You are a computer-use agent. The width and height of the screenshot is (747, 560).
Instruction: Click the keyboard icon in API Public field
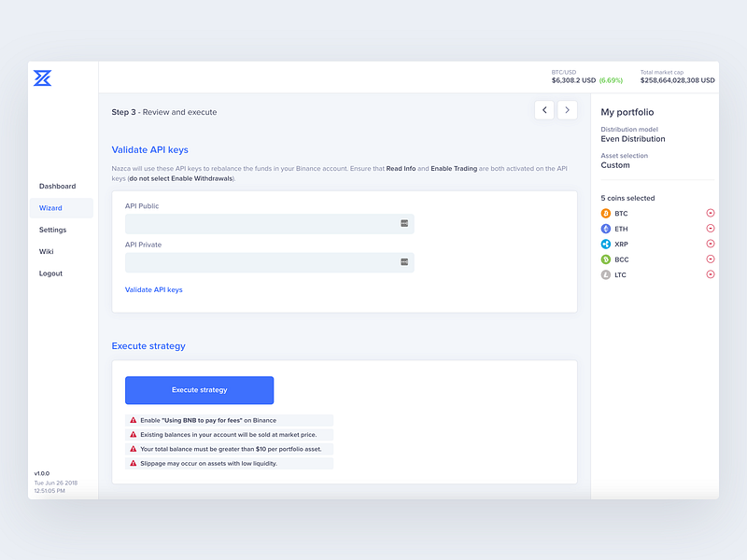(x=404, y=223)
